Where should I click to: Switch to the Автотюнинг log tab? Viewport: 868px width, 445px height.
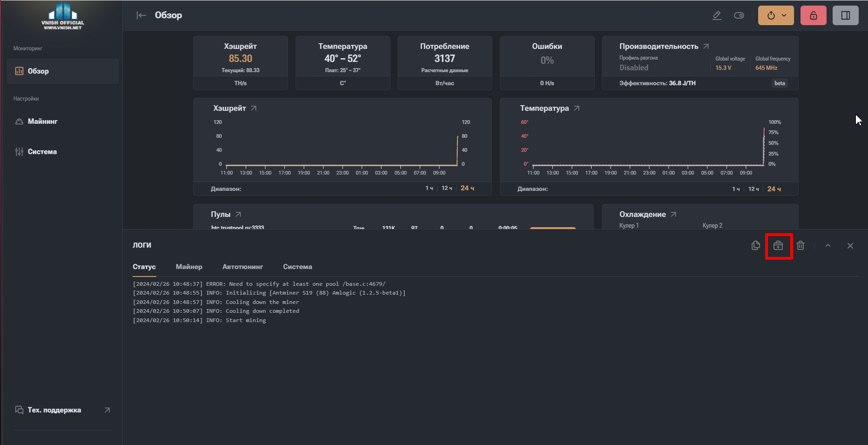[x=242, y=267]
